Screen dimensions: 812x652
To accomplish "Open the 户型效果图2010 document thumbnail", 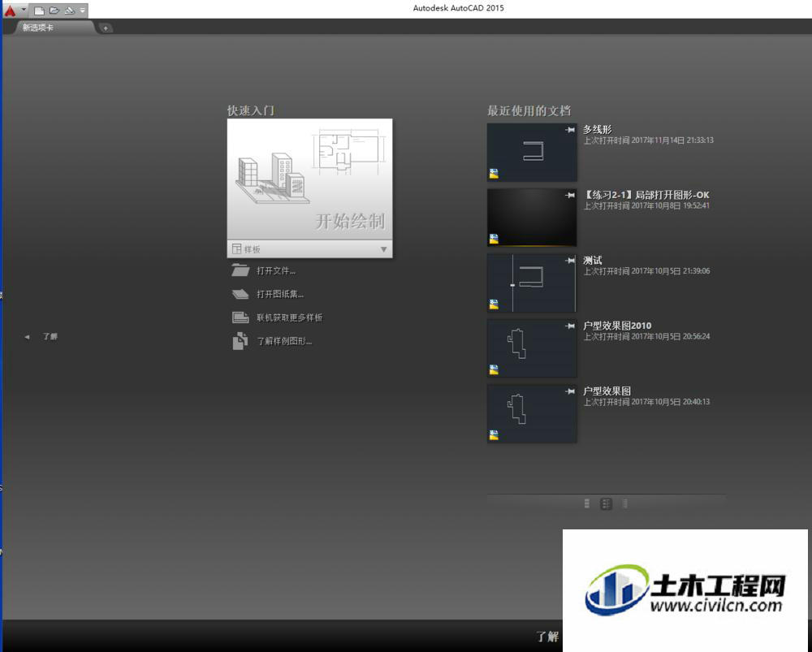I will pos(532,348).
